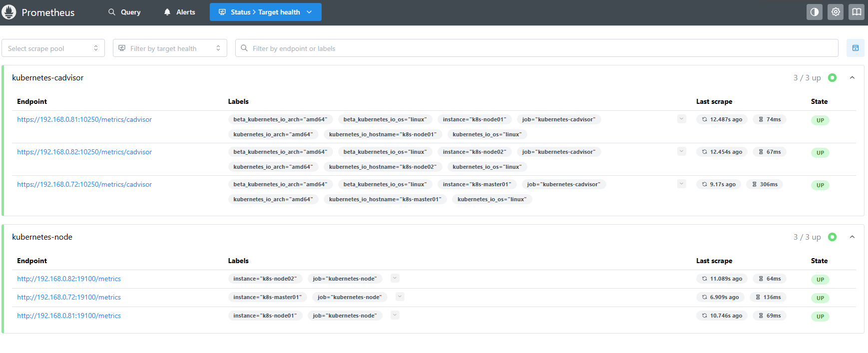Expand labels for k8s-master01 node target

[400, 297]
